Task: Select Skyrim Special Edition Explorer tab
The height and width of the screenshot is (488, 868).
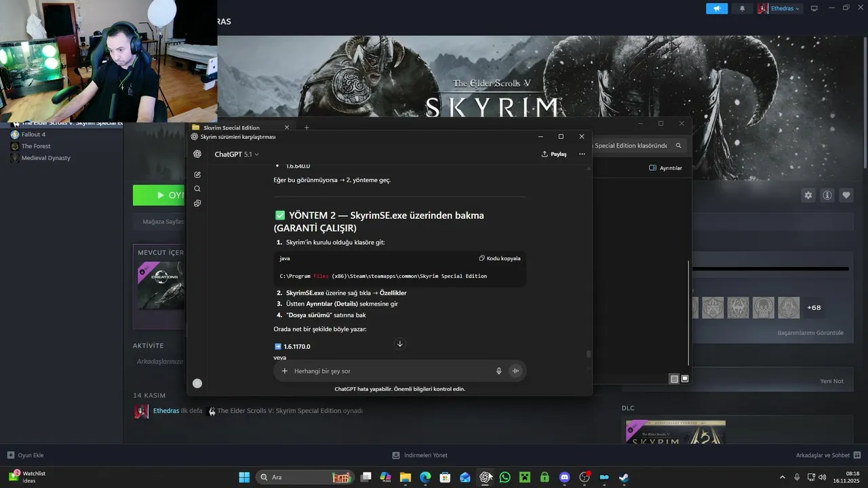Action: pyautogui.click(x=240, y=127)
